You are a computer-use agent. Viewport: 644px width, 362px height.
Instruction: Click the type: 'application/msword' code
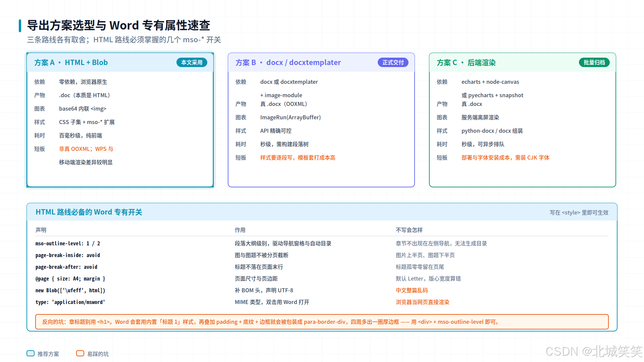pyautogui.click(x=70, y=302)
